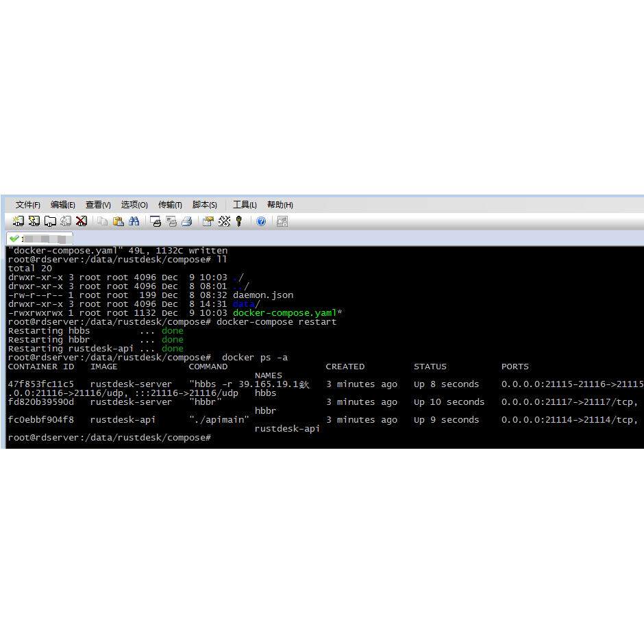Open the 脚本(S) menu
This screenshot has height=644, width=644.
(x=205, y=205)
